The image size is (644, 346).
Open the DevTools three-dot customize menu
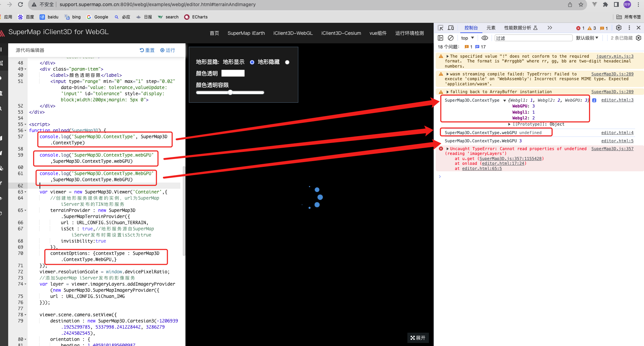(629, 28)
